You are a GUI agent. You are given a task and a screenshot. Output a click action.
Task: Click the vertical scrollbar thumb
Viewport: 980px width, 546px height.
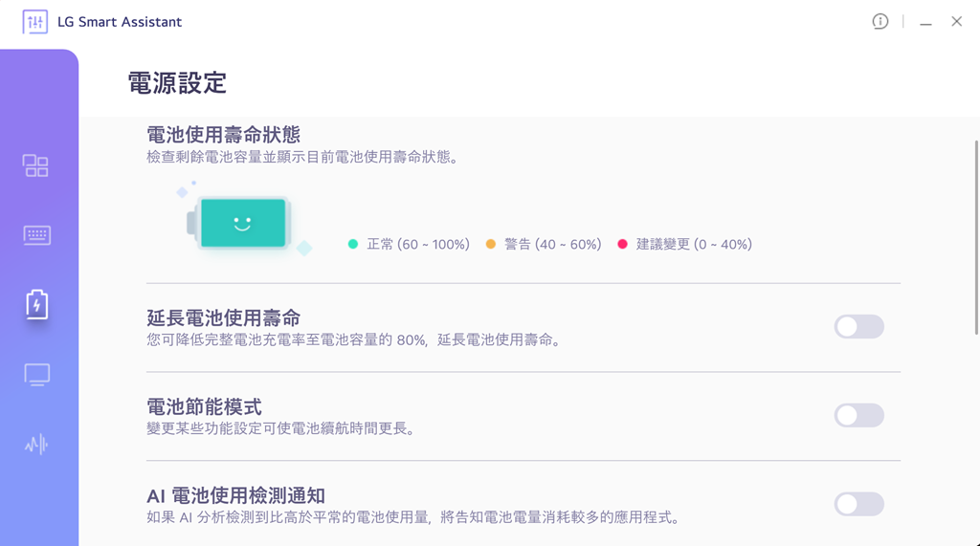(976, 237)
